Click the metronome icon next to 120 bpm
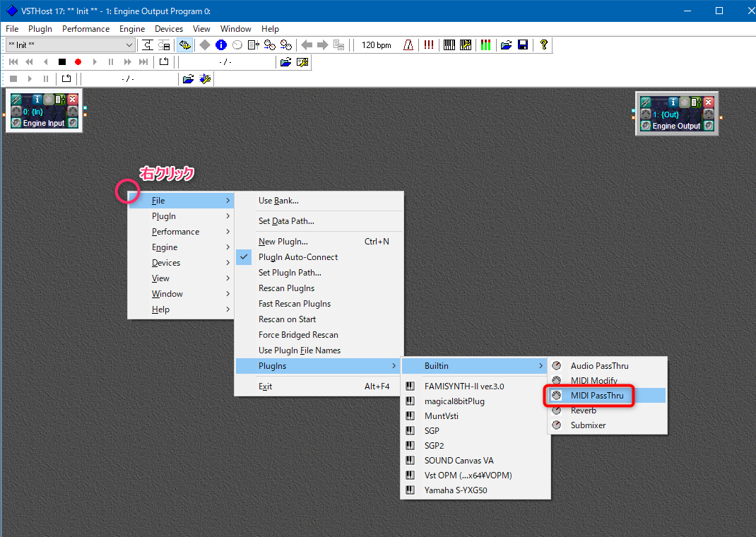 pyautogui.click(x=408, y=45)
